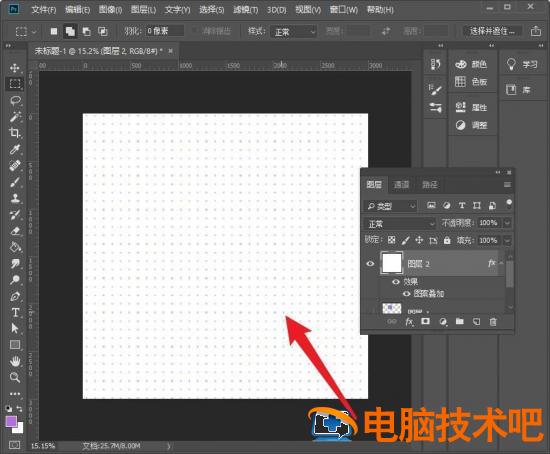Image resolution: width=550 pixels, height=454 pixels.
Task: Select the Magic Wand tool
Action: coord(15,116)
